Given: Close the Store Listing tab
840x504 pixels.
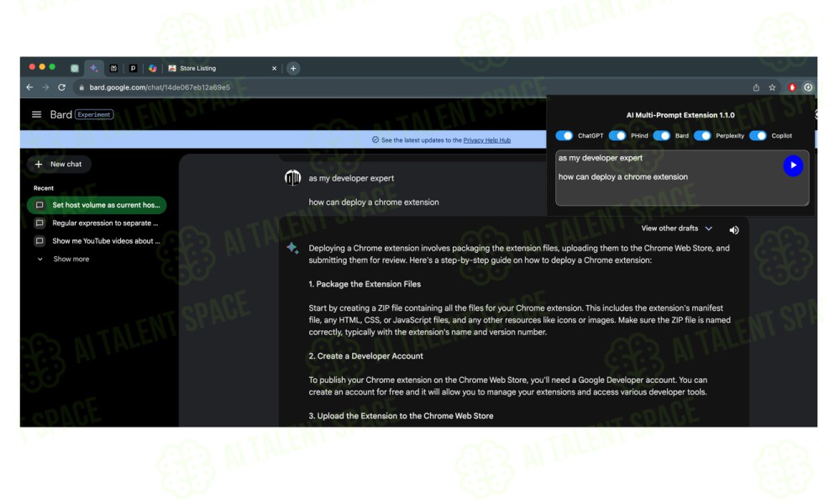Looking at the screenshot, I should click(275, 69).
